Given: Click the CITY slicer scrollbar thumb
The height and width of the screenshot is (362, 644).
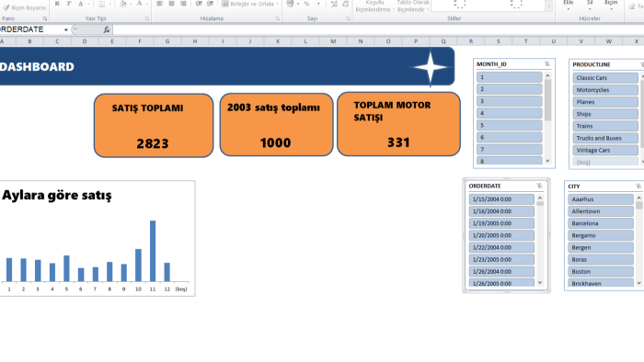Looking at the screenshot, I should point(638,205).
